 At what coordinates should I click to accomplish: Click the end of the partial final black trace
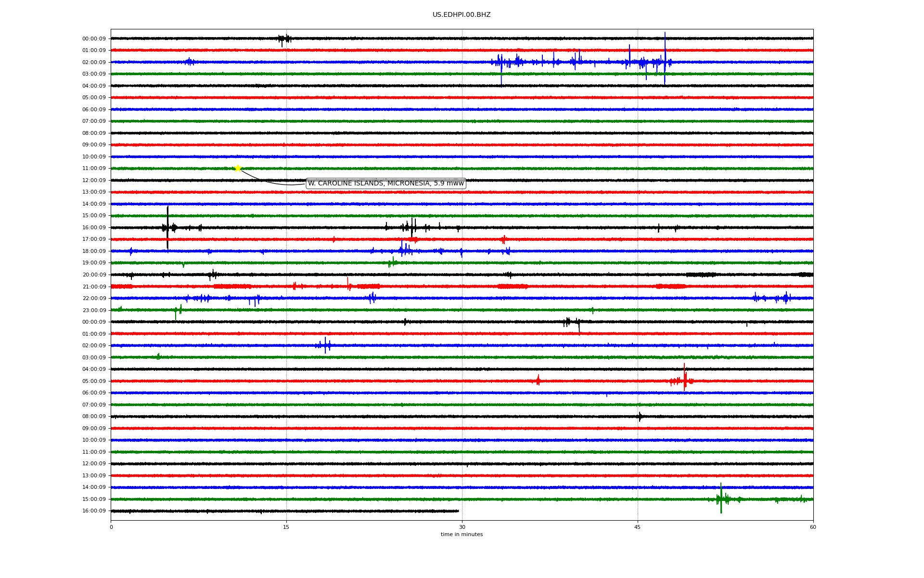point(458,511)
